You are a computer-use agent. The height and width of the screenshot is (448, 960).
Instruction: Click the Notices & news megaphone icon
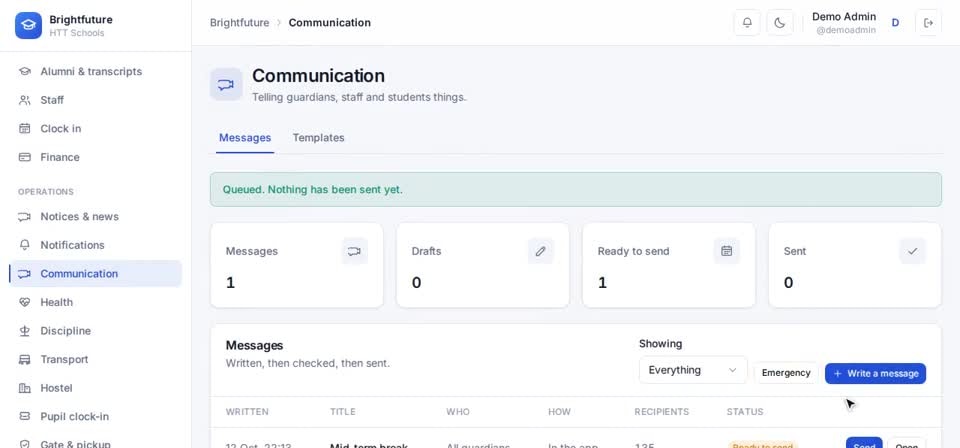coord(24,217)
